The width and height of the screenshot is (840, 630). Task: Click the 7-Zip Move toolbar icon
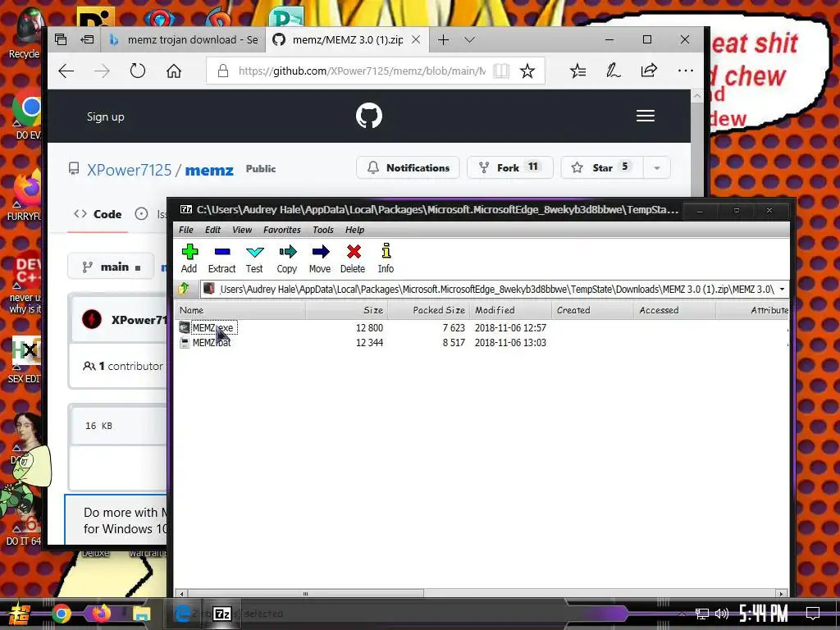[x=320, y=258]
